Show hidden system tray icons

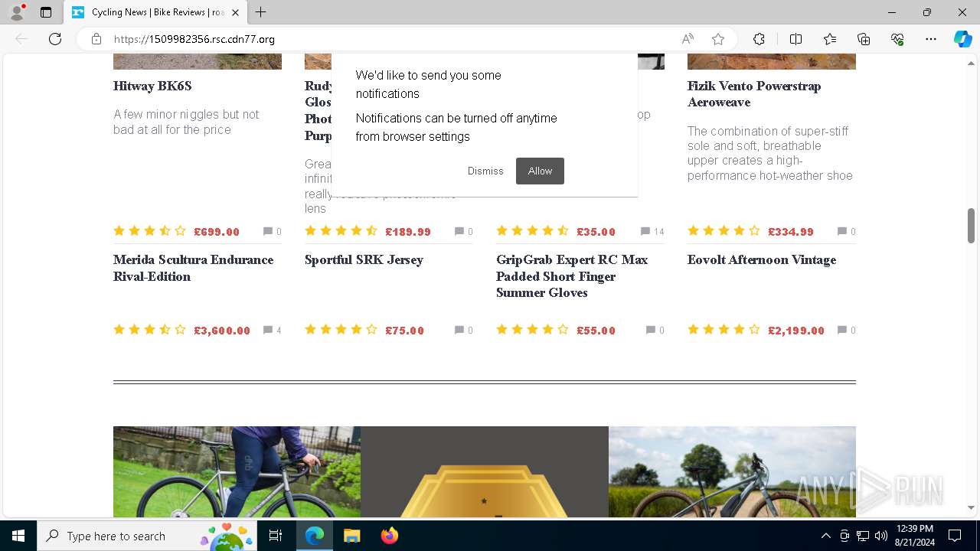(x=825, y=536)
